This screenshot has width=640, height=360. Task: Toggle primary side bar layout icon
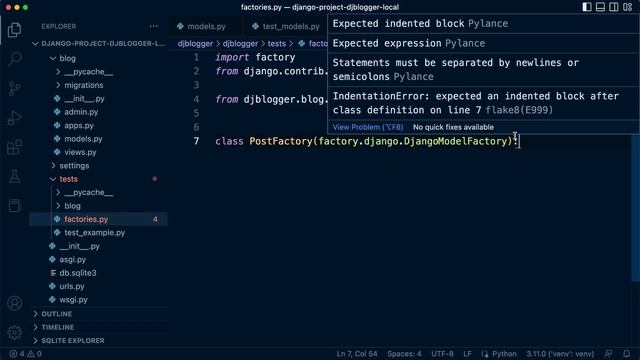587,7
